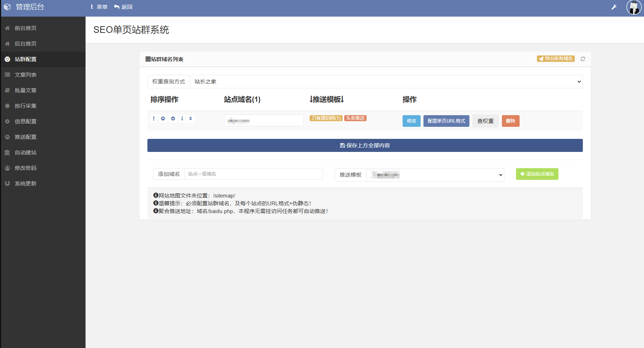Select 批量文章 in the sidebar
The width and height of the screenshot is (644, 348).
(x=25, y=90)
